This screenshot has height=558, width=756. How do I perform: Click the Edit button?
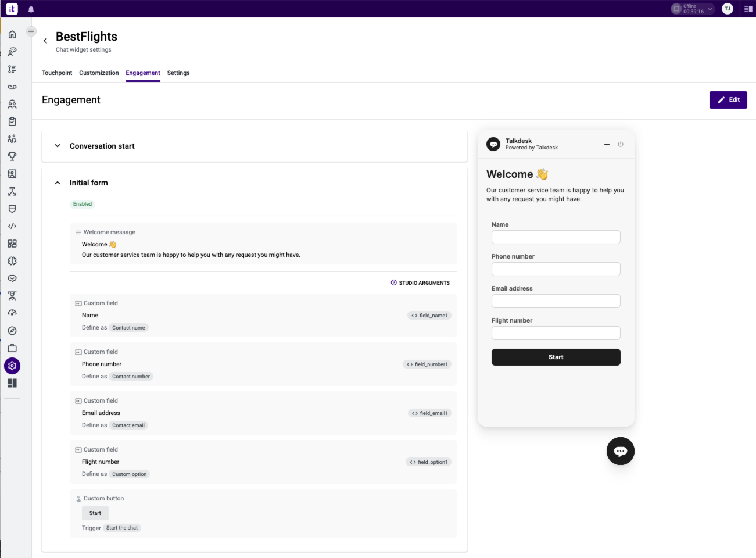tap(728, 100)
